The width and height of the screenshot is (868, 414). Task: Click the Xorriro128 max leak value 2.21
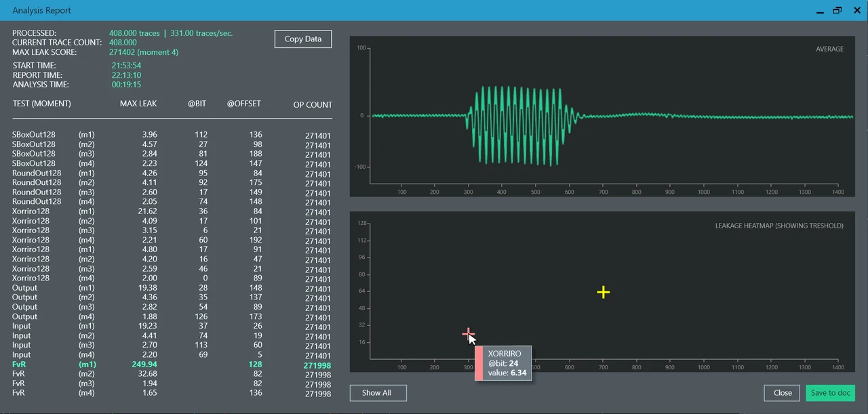(149, 240)
